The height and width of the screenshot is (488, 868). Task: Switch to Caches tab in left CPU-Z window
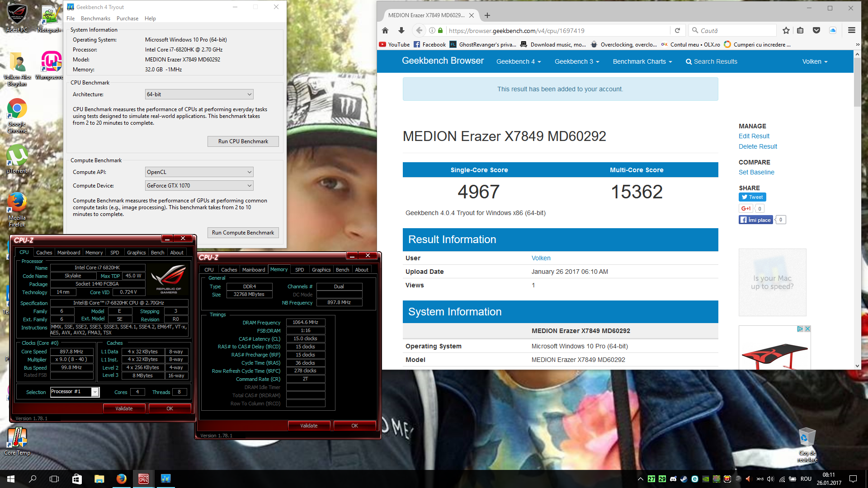pyautogui.click(x=44, y=253)
